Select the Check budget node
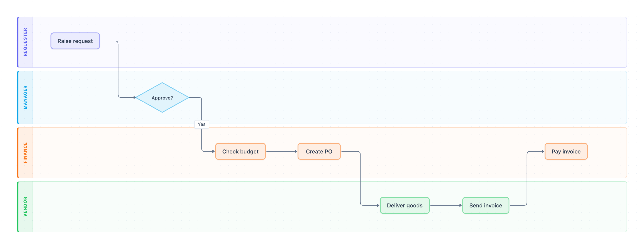Viewport: 644px width, 249px height. [x=240, y=151]
